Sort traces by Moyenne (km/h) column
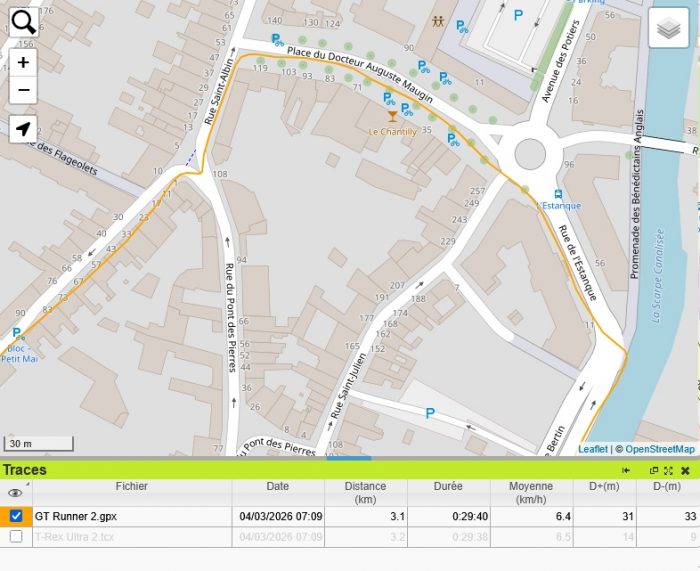The width and height of the screenshot is (700, 571). point(530,492)
